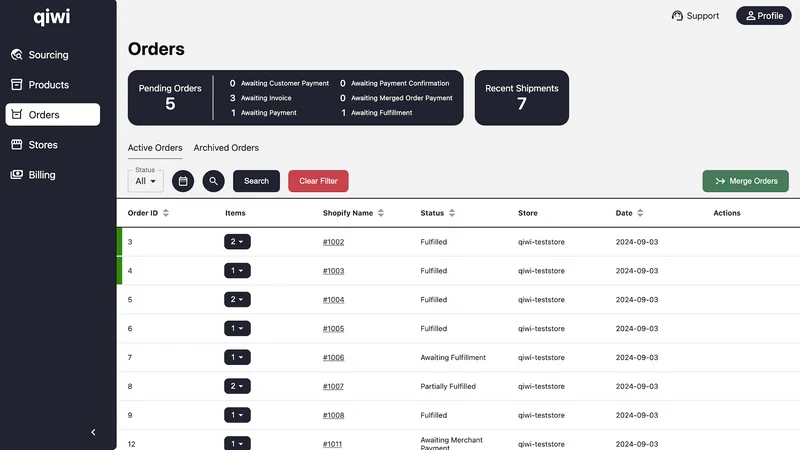
Task: Expand items for order #1011
Action: (237, 443)
